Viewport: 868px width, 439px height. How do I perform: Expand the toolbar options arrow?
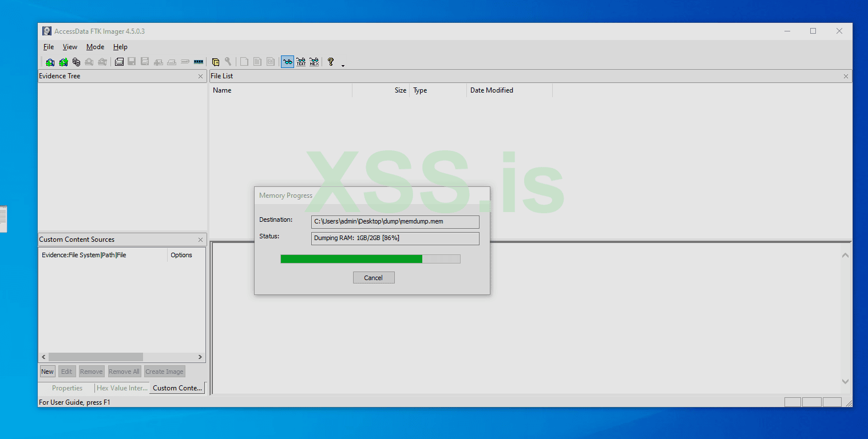point(343,65)
